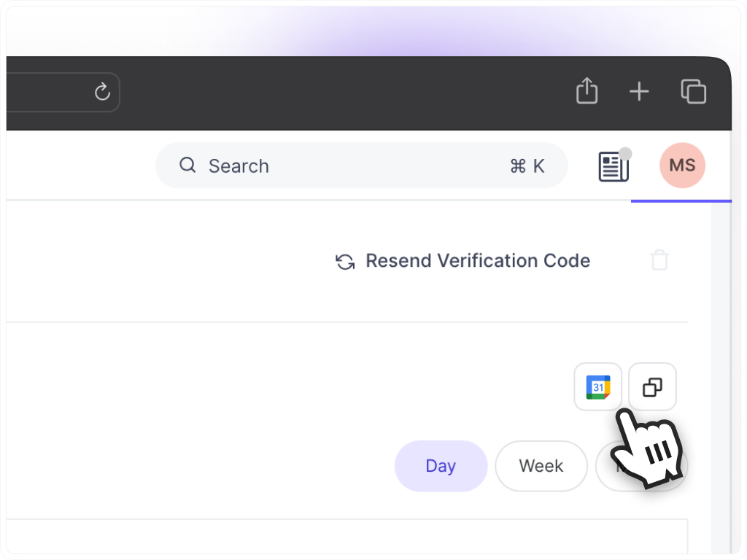The width and height of the screenshot is (747, 560).
Task: Switch to the Day view
Action: coord(441,466)
